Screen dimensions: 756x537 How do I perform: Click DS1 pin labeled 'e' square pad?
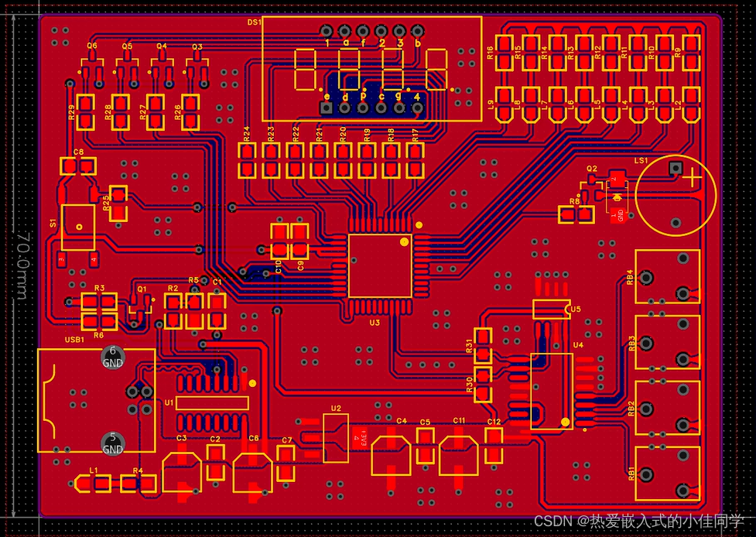click(327, 108)
